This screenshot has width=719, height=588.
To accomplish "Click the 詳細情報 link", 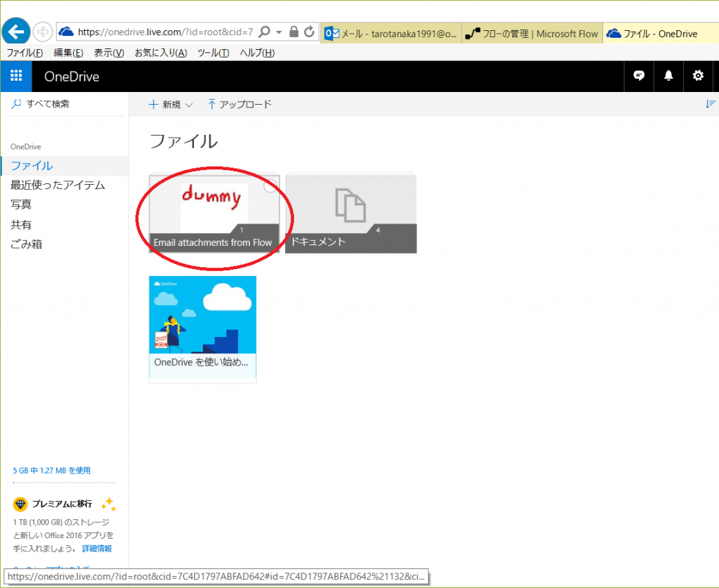I will 97,549.
